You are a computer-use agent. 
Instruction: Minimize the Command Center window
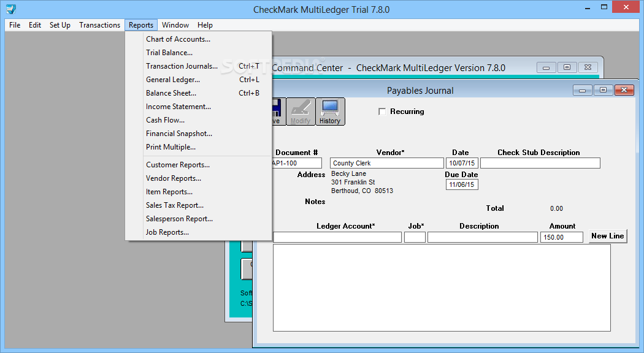pyautogui.click(x=546, y=67)
